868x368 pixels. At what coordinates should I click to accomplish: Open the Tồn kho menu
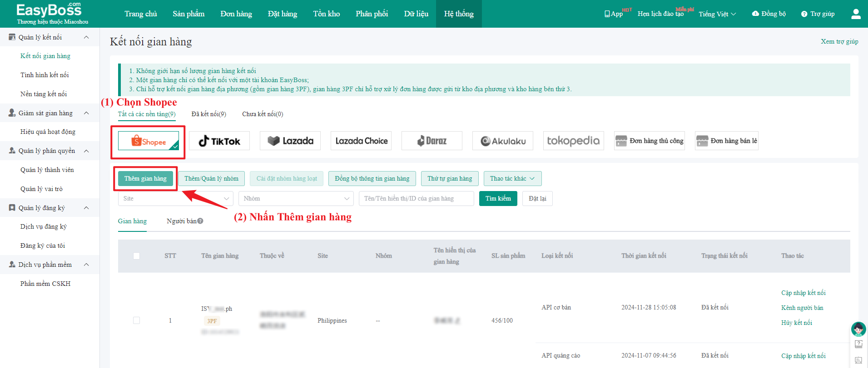pyautogui.click(x=327, y=14)
